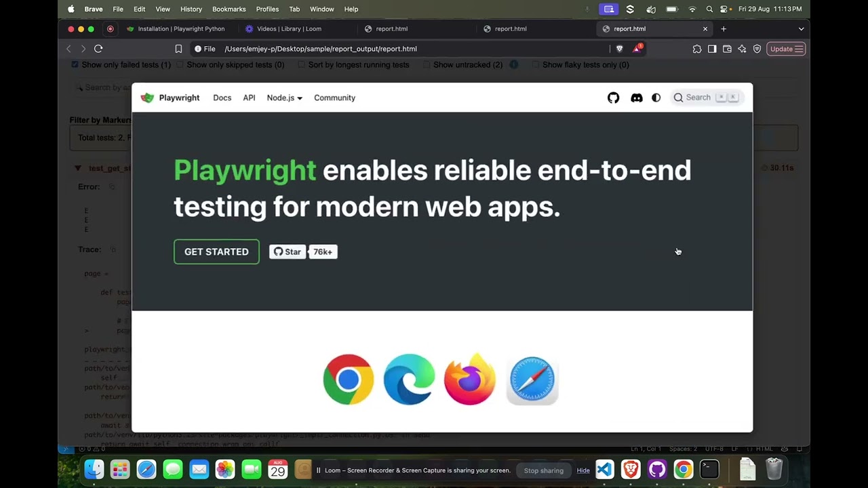Image resolution: width=868 pixels, height=488 pixels.
Task: Open the tab list chevron dropdown
Action: click(801, 29)
